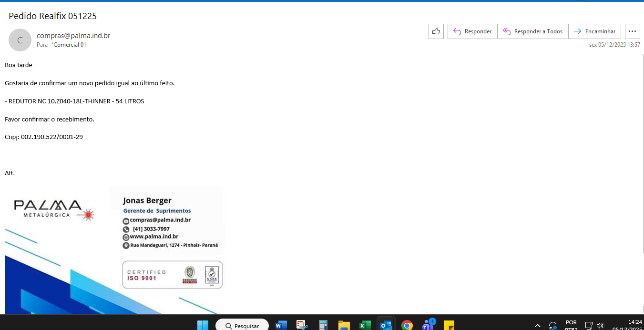Open File Explorer from taskbar
The height and width of the screenshot is (330, 644).
[x=344, y=325]
